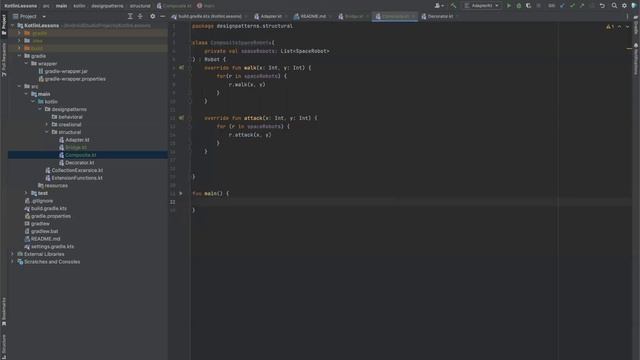Click override gutter icon beside attack function
The width and height of the screenshot is (640, 360).
point(181,118)
